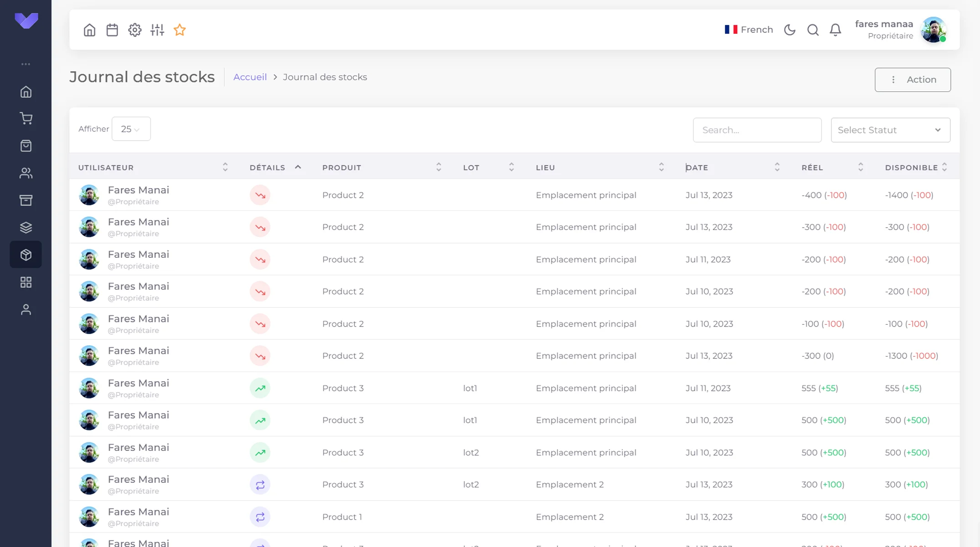This screenshot has height=547, width=980.
Task: Click Accueil breadcrumb link
Action: coord(250,76)
